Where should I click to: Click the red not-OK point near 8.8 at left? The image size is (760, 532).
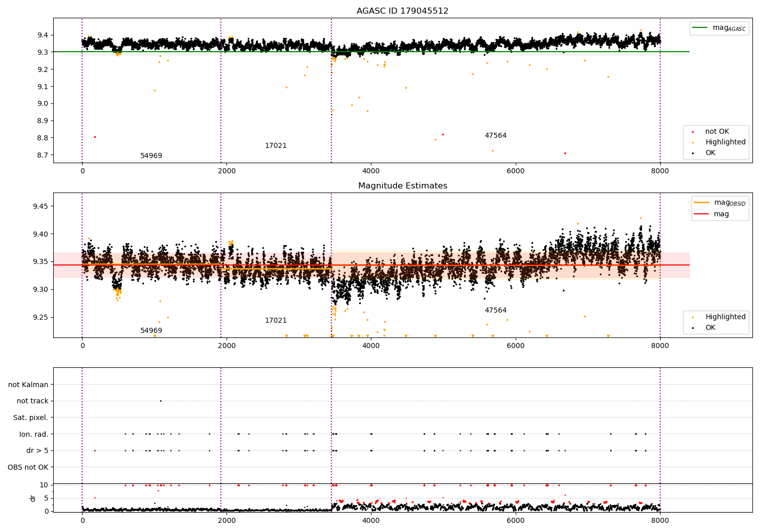coord(95,137)
